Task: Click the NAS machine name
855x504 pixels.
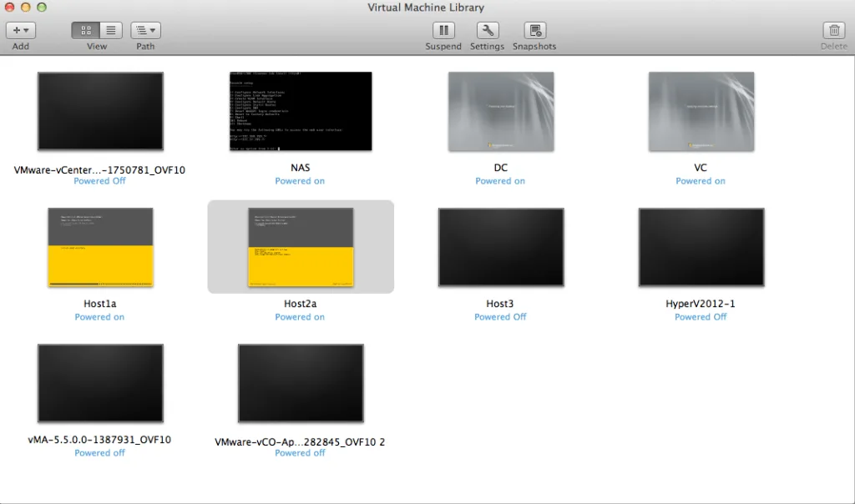Action: pyautogui.click(x=301, y=168)
